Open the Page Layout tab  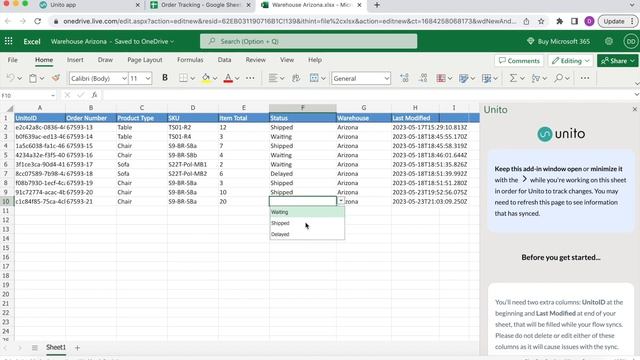pos(144,60)
